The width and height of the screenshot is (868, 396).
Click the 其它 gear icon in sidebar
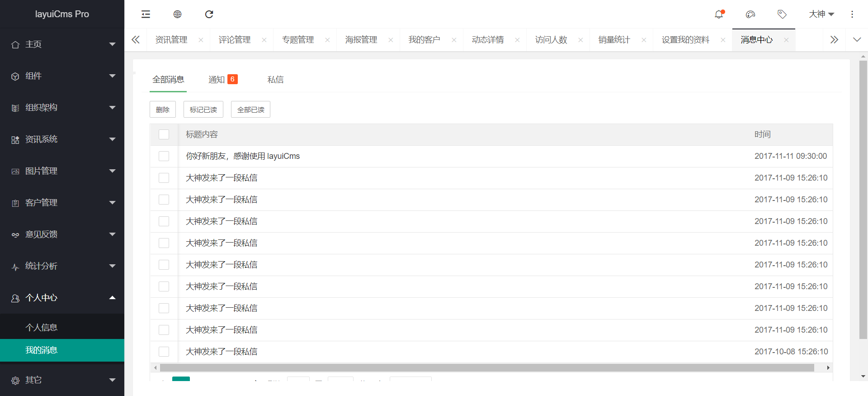[x=15, y=380]
